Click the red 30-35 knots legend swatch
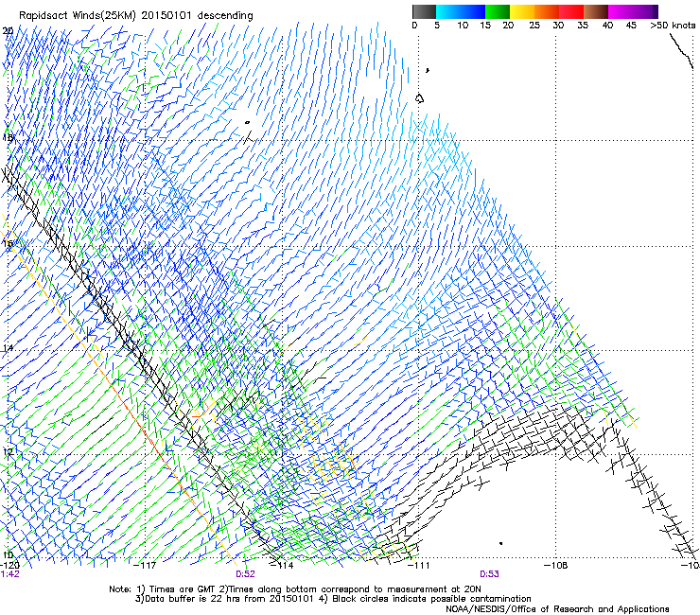 pyautogui.click(x=571, y=11)
